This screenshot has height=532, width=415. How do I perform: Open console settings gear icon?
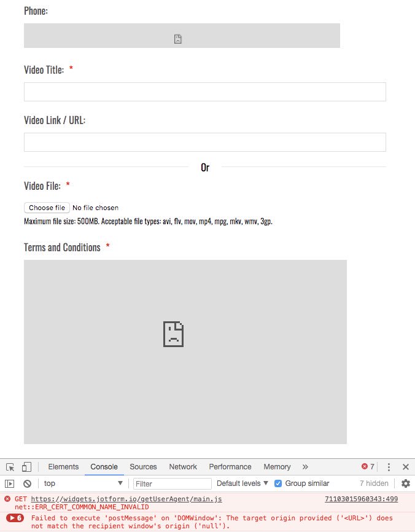(x=406, y=483)
